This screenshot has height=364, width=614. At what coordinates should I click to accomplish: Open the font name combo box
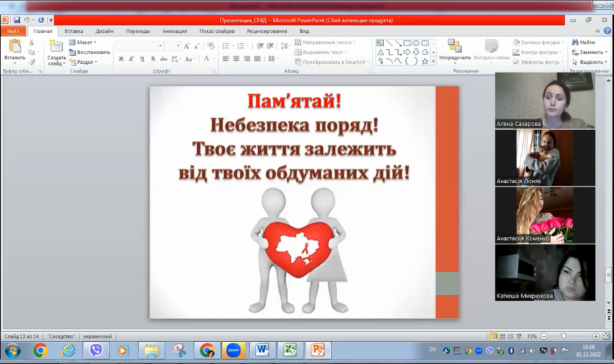[x=139, y=46]
